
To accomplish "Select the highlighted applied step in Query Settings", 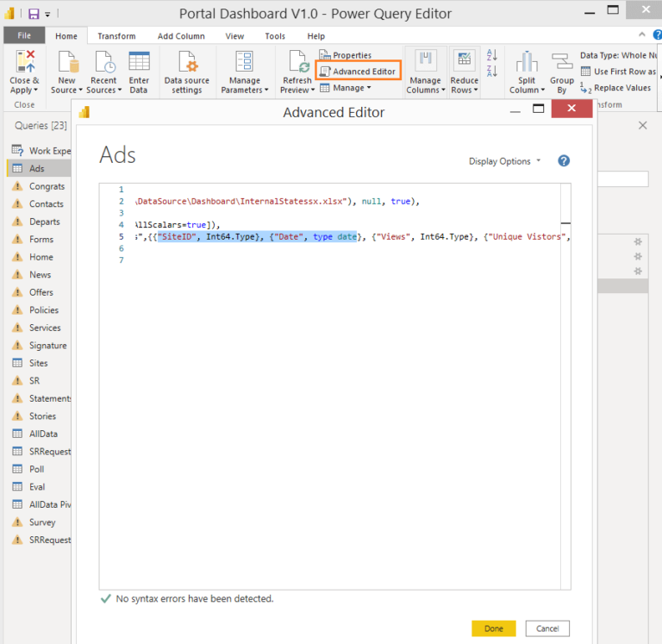I will 623,286.
